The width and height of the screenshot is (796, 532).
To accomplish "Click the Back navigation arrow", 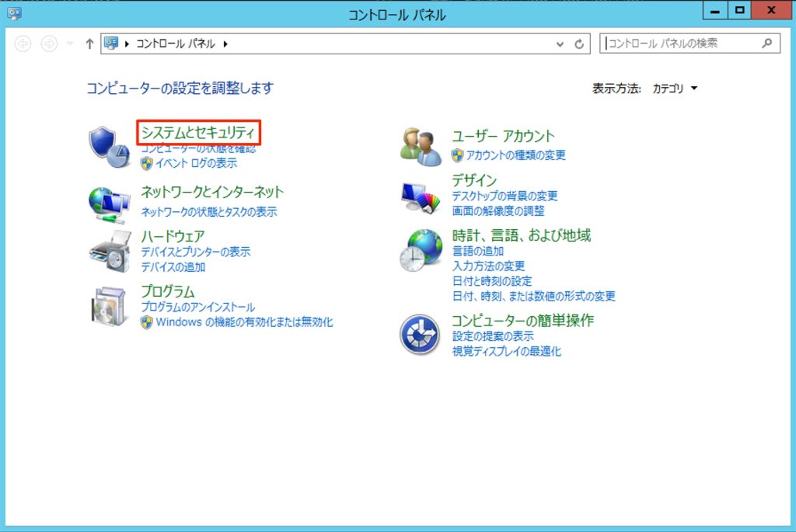I will pyautogui.click(x=23, y=43).
